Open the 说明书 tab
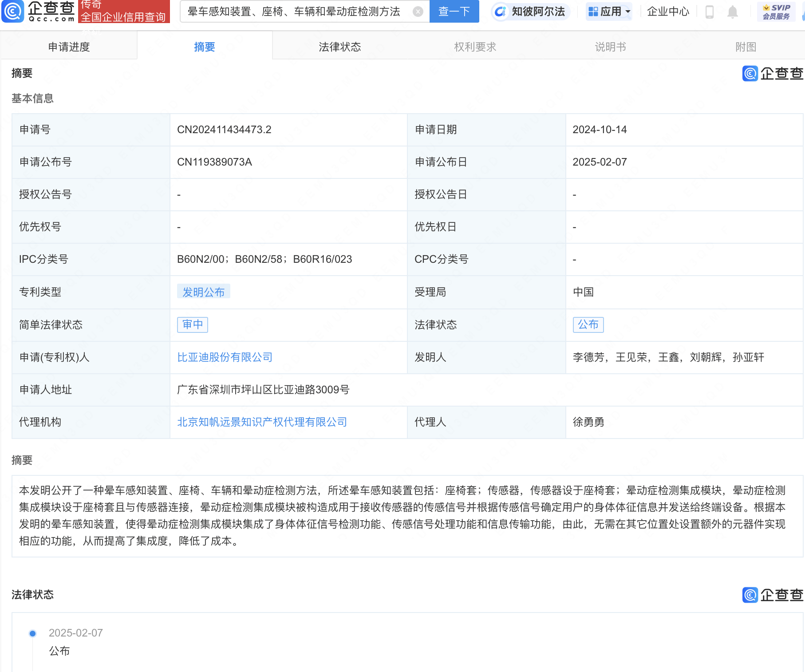The image size is (805, 672). [611, 47]
